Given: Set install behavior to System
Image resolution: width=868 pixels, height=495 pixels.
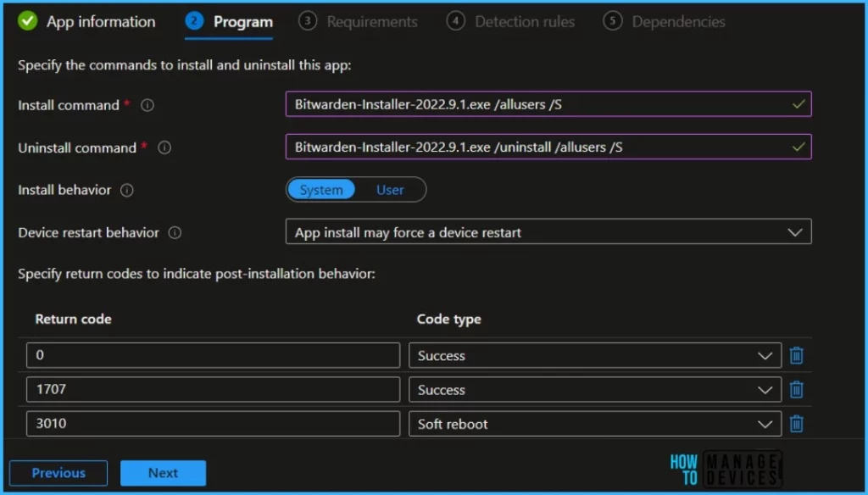Looking at the screenshot, I should 321,190.
